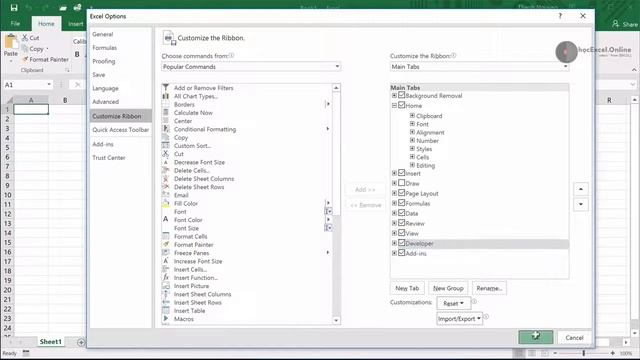Screen dimensions: 640x360
Task: Select the Email command icon
Action: coord(166,195)
